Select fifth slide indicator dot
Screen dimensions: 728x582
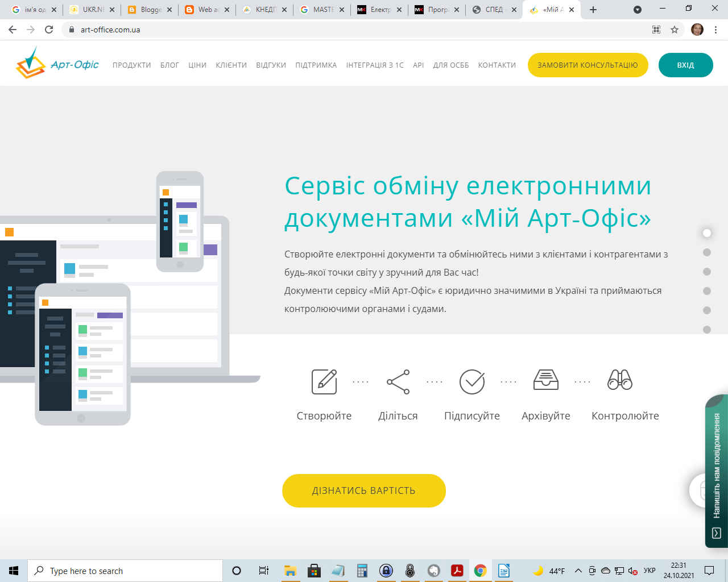click(707, 310)
